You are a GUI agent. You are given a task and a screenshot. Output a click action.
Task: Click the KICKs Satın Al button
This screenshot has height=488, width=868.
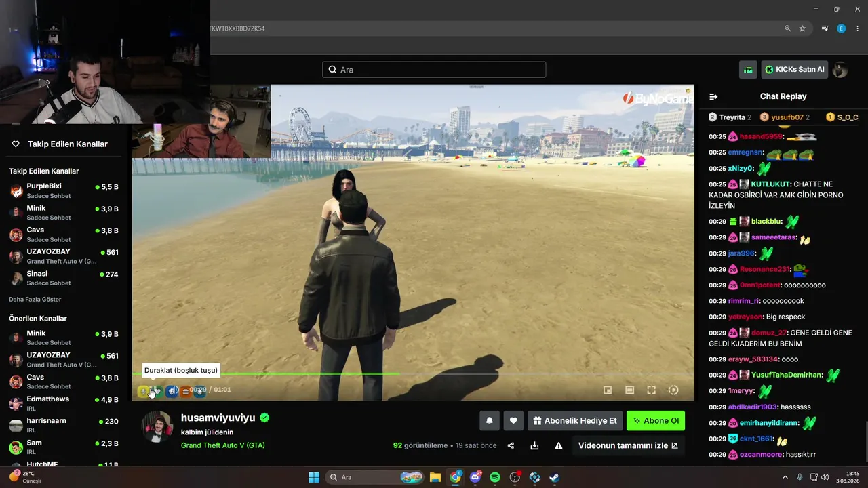click(795, 69)
